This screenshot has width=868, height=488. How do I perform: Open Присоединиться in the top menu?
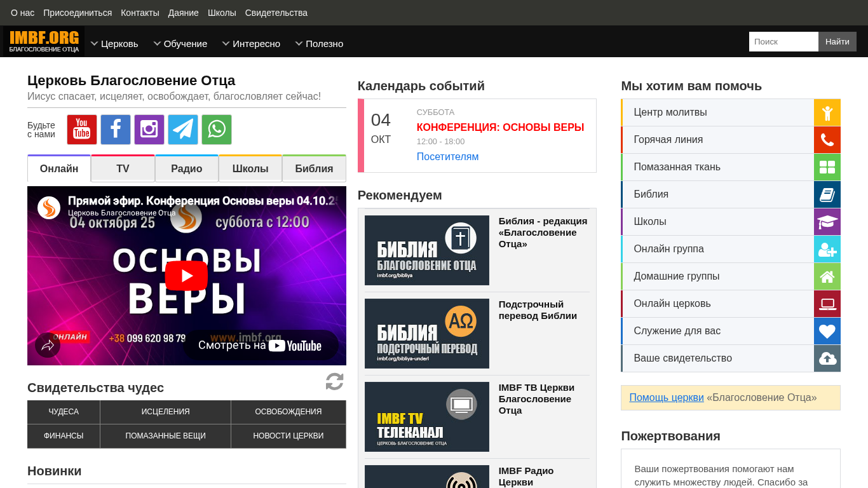tap(78, 13)
